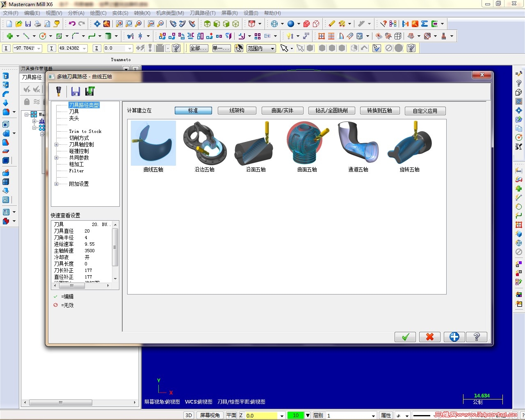Open the 机床类型(M) menu
This screenshot has height=420, width=525.
click(169, 13)
